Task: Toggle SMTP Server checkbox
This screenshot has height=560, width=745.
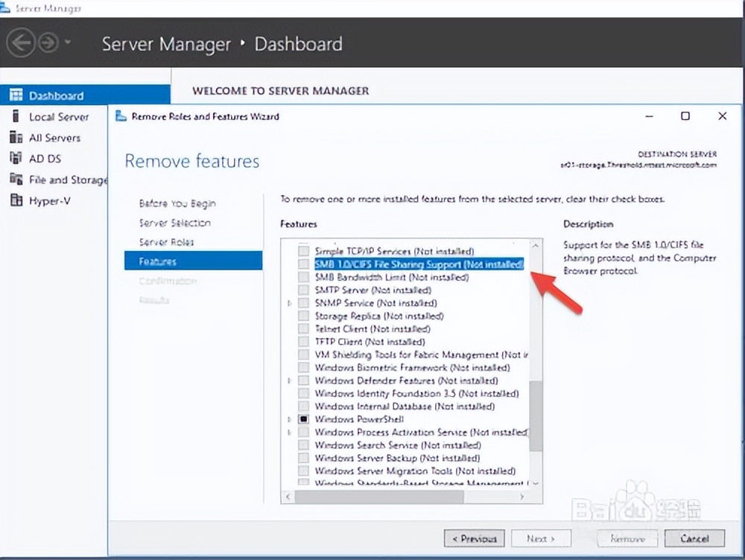Action: tap(304, 290)
